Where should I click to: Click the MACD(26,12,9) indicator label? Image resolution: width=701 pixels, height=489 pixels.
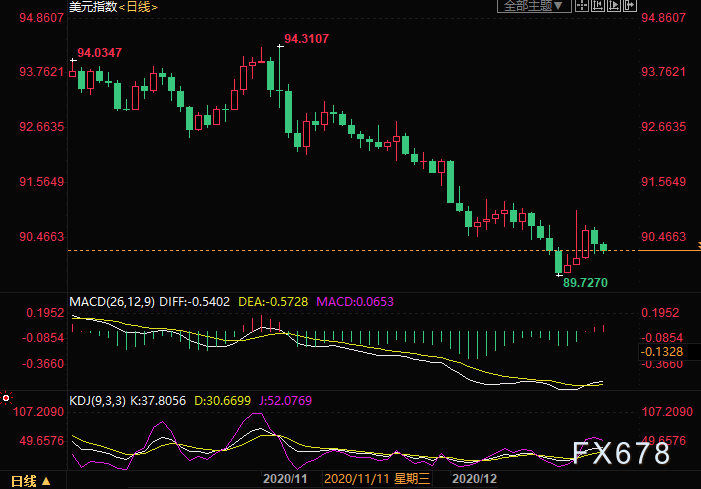[112, 300]
